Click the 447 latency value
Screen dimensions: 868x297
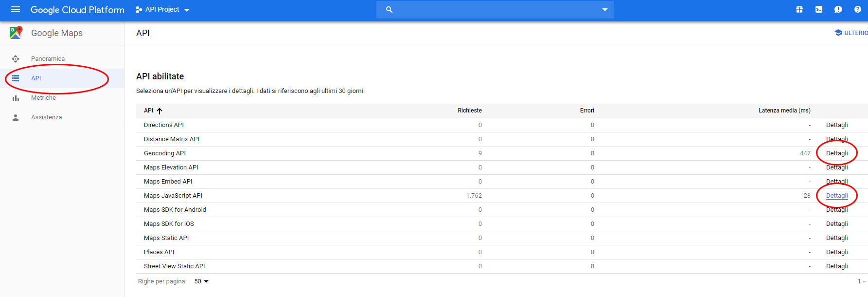point(805,153)
